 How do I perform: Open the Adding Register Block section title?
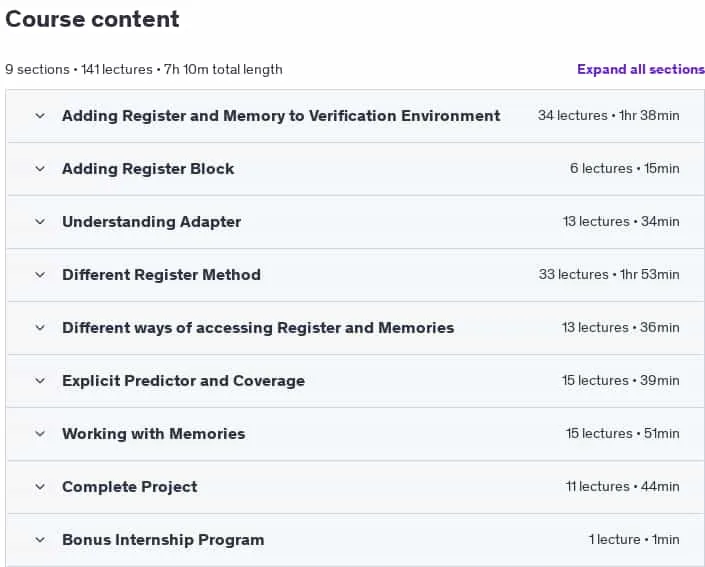pos(148,169)
